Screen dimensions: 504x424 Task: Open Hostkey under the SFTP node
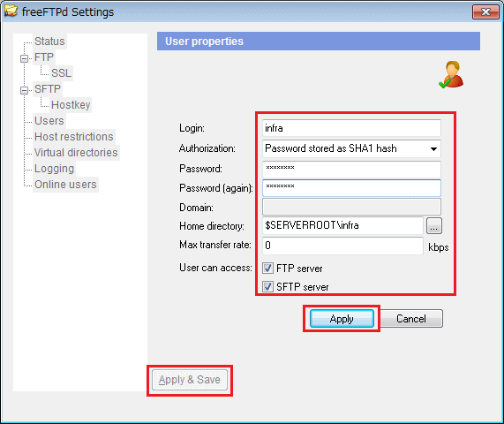pyautogui.click(x=71, y=105)
